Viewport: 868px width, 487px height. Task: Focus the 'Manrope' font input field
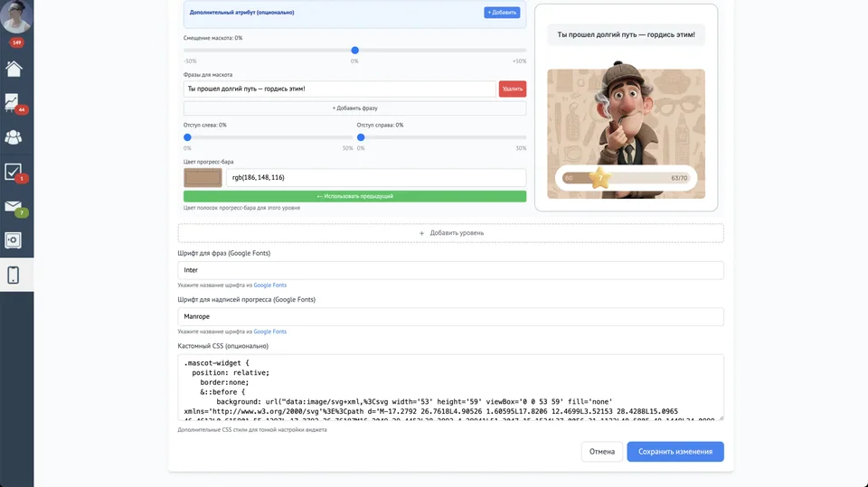tap(450, 316)
